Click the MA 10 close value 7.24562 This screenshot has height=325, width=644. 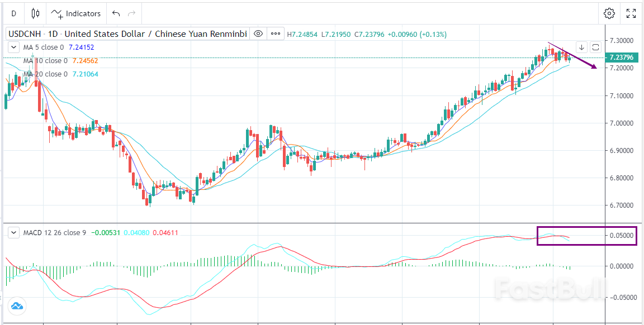pyautogui.click(x=85, y=60)
